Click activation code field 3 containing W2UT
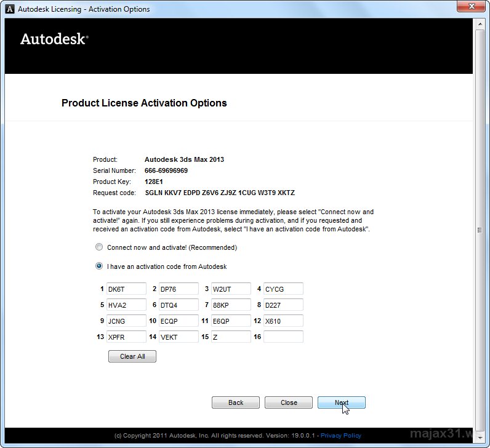Viewport: 490px width, 448px height. [x=231, y=289]
